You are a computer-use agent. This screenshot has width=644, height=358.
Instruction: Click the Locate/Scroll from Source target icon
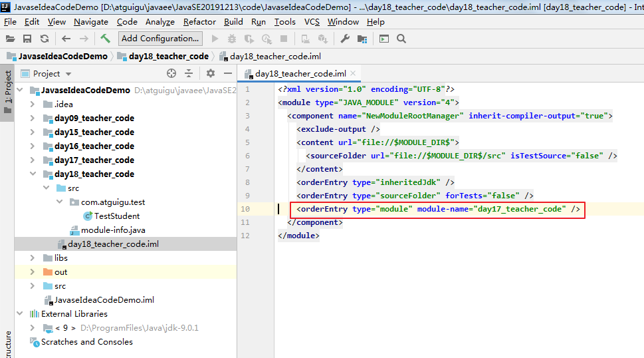coord(171,73)
